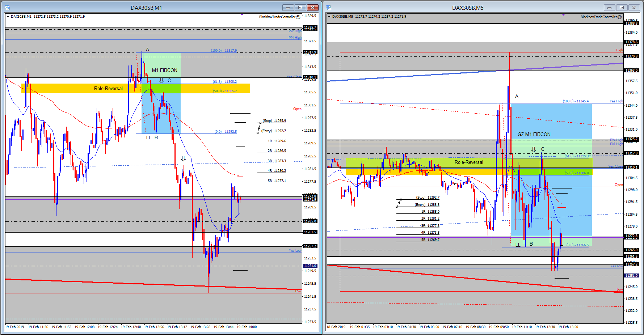This screenshot has height=335, width=644.
Task: Maximize the DAX30SB,M1 chart window
Action: click(x=300, y=8)
